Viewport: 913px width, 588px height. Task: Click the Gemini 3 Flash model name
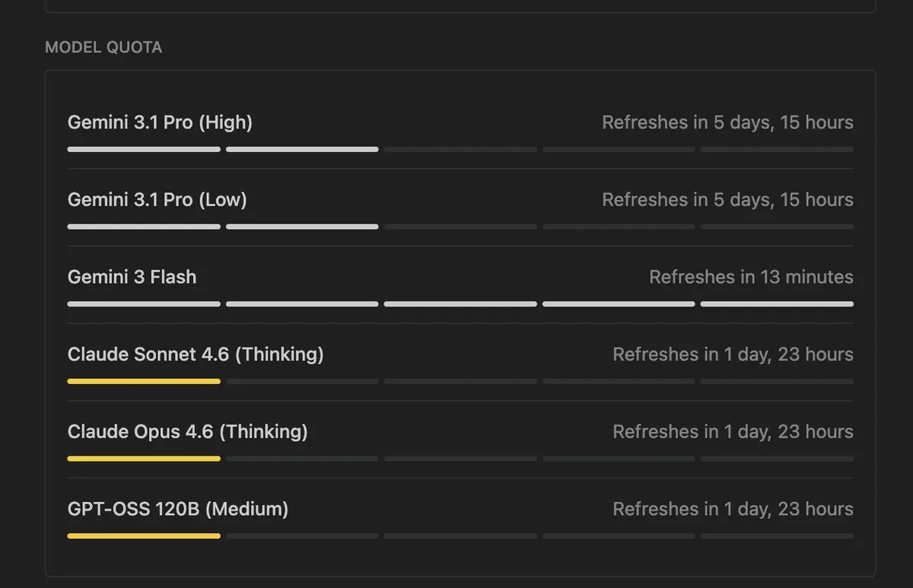132,278
